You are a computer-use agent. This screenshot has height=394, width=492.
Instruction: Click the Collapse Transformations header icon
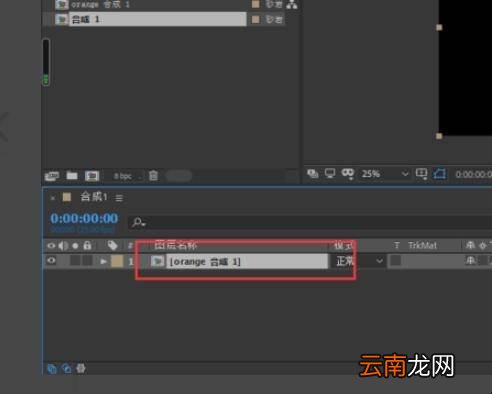pos(483,246)
